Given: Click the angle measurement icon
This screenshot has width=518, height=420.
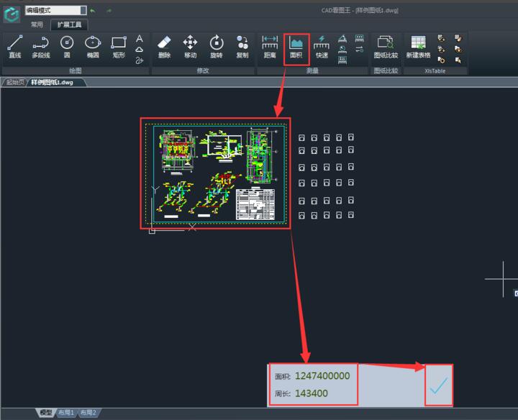Looking at the screenshot, I should pyautogui.click(x=342, y=39).
